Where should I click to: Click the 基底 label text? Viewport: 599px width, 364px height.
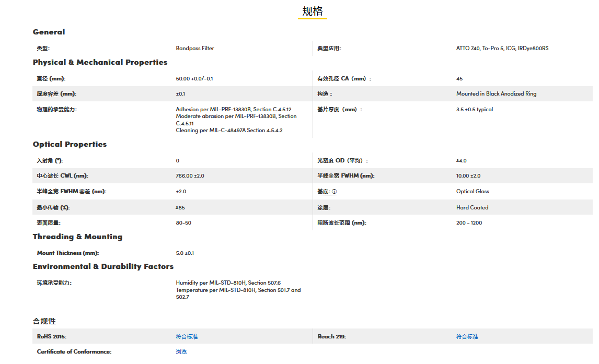click(323, 192)
